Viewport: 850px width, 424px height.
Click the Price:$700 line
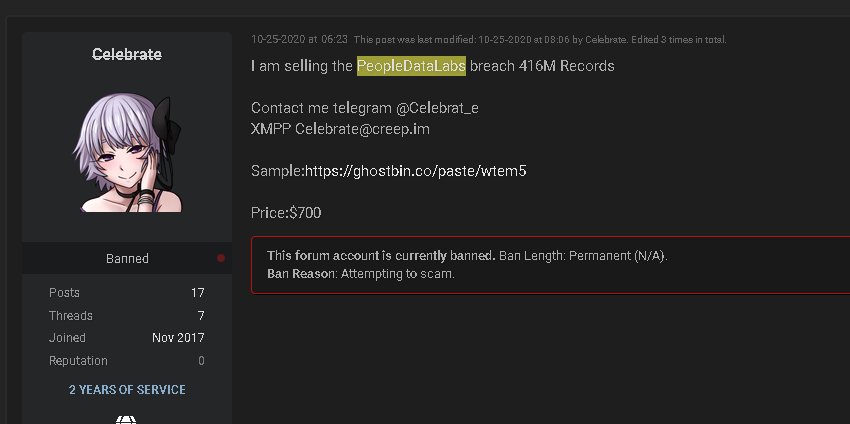point(286,213)
